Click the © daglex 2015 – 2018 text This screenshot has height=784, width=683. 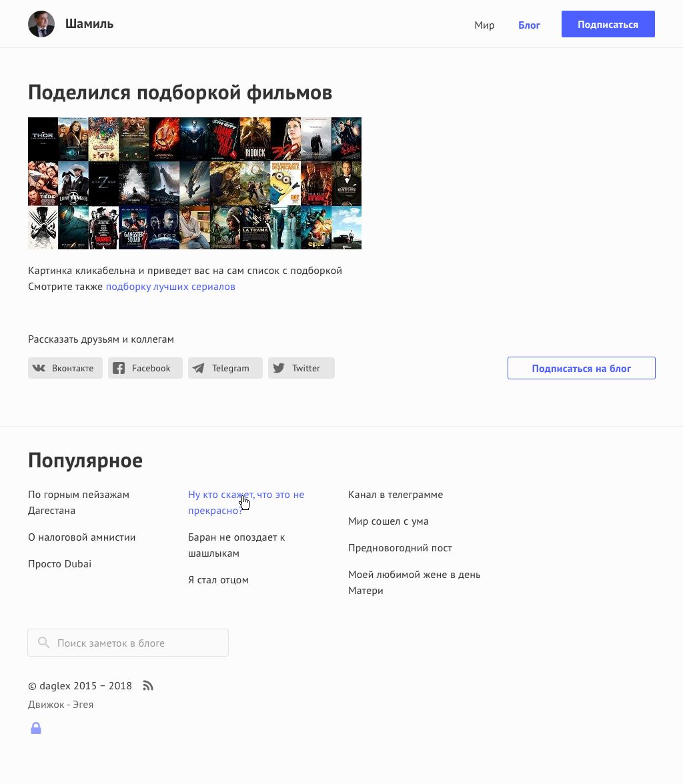pos(80,685)
